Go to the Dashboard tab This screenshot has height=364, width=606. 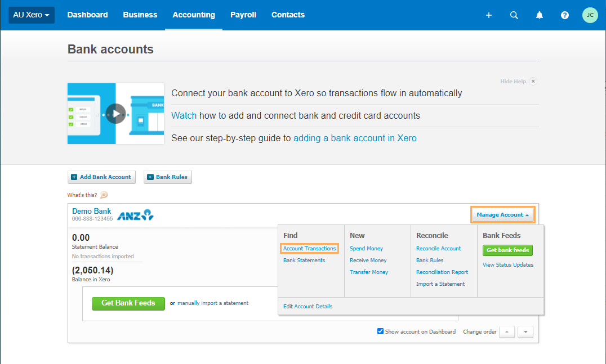87,15
